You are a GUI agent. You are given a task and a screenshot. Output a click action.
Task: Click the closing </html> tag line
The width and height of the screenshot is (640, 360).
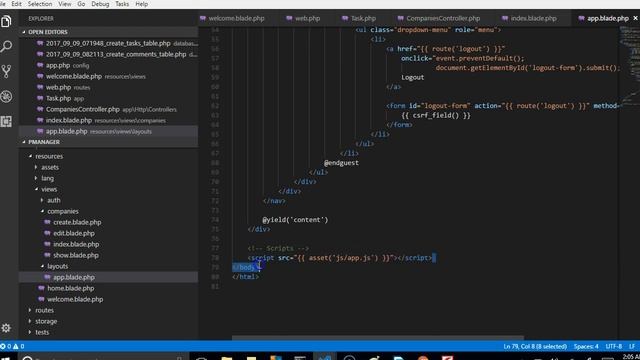click(245, 277)
